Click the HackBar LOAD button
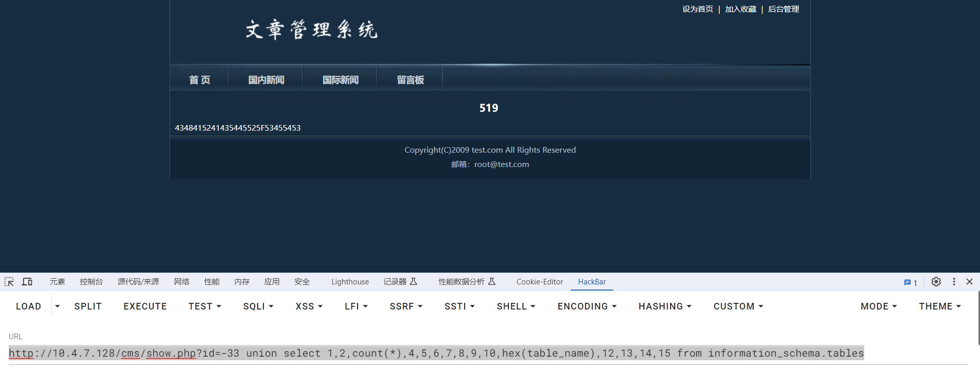Screen dimensions: 980x371 (28, 306)
